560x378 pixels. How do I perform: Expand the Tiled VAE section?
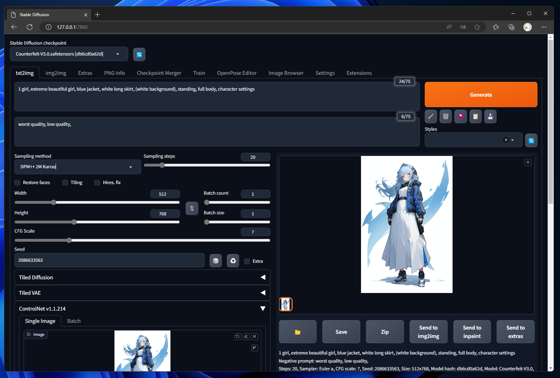coord(142,293)
